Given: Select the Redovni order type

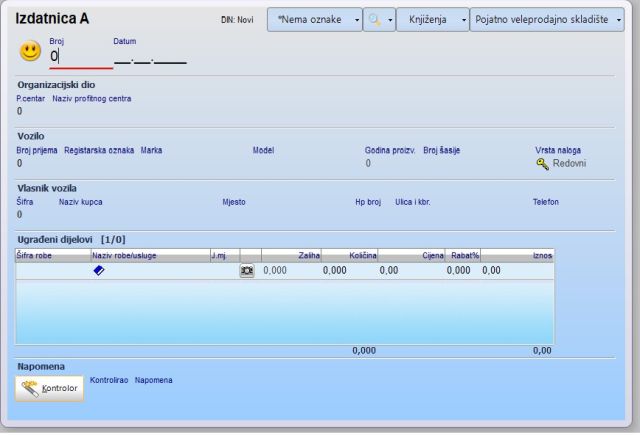Looking at the screenshot, I should tap(569, 163).
